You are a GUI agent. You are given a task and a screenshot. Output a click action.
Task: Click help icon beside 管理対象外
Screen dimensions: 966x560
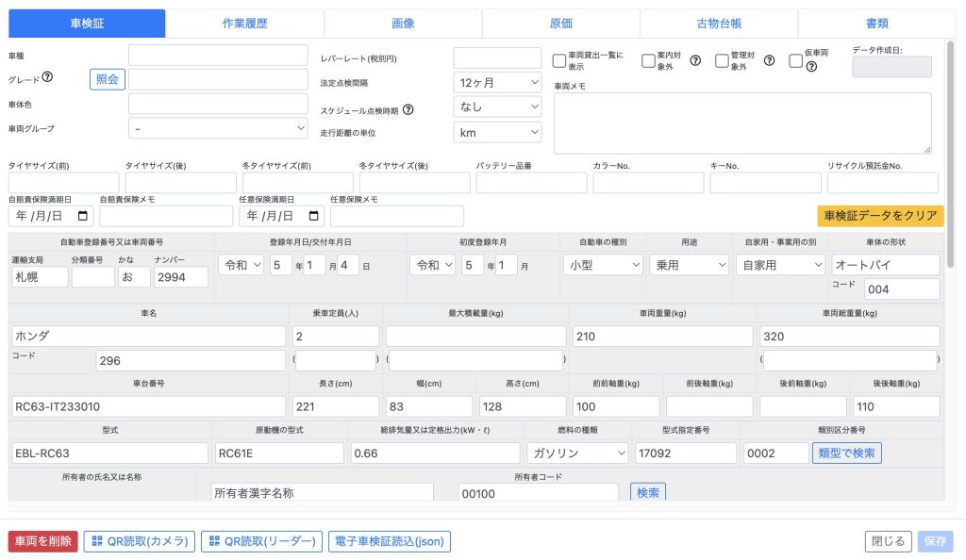click(769, 61)
